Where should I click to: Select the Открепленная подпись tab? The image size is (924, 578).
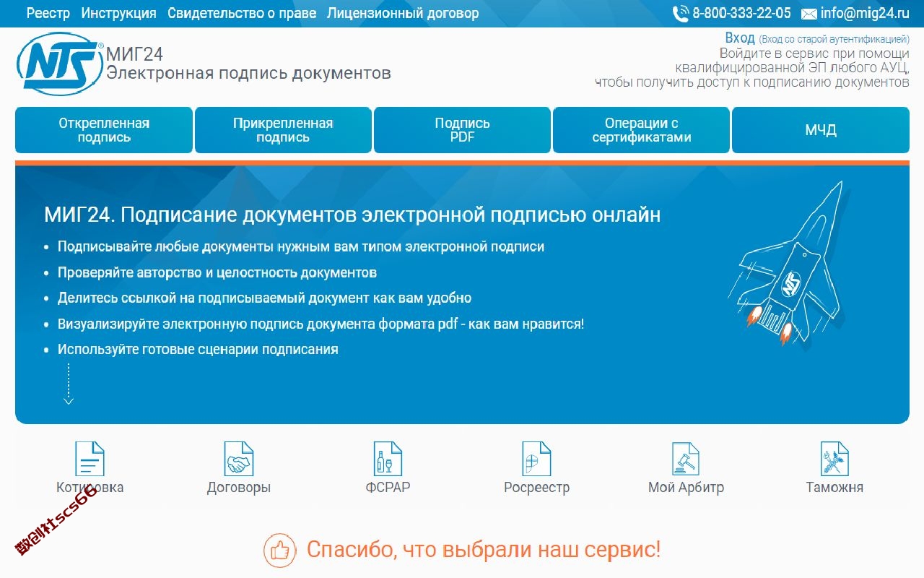[104, 130]
